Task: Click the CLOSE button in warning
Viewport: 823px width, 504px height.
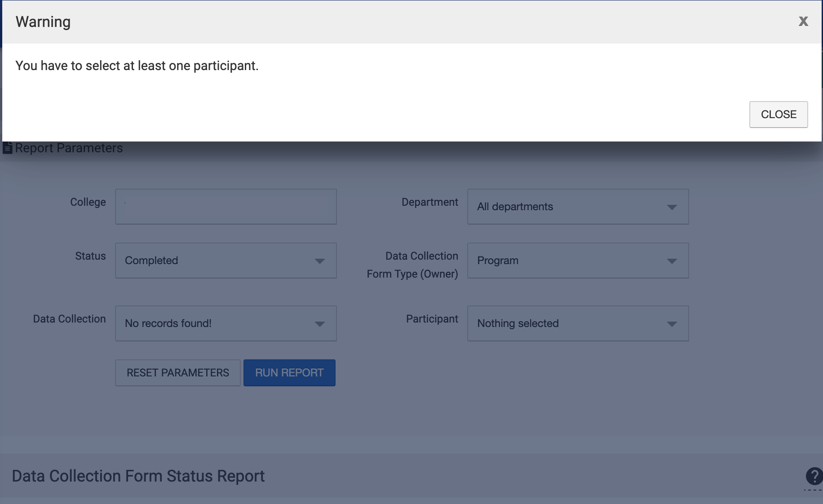Action: click(779, 115)
